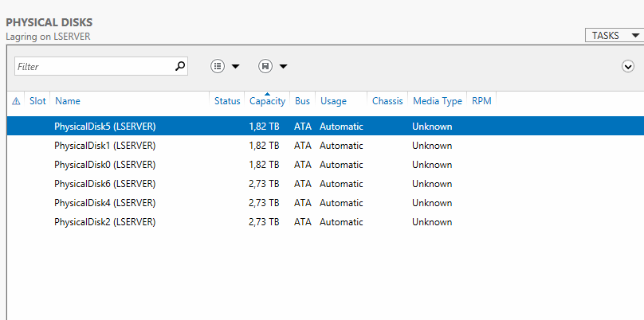
Task: Expand the section with the circled chevron
Action: (x=627, y=66)
